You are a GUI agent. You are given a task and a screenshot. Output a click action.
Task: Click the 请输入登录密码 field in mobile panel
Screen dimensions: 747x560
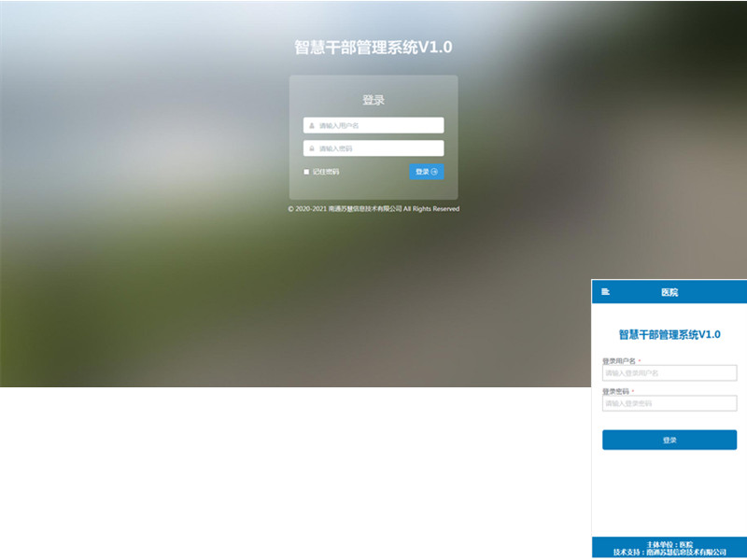point(669,404)
